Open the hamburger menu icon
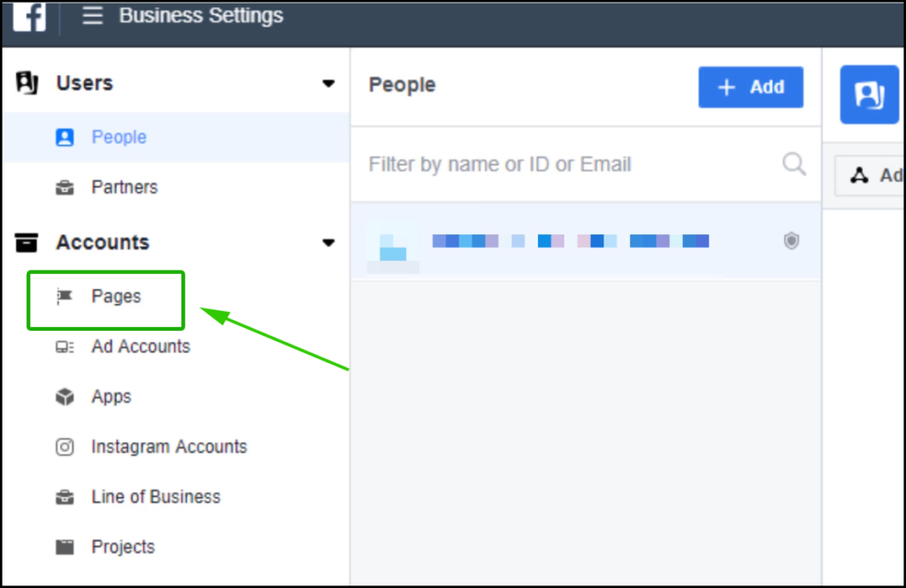This screenshot has height=588, width=906. pos(92,16)
